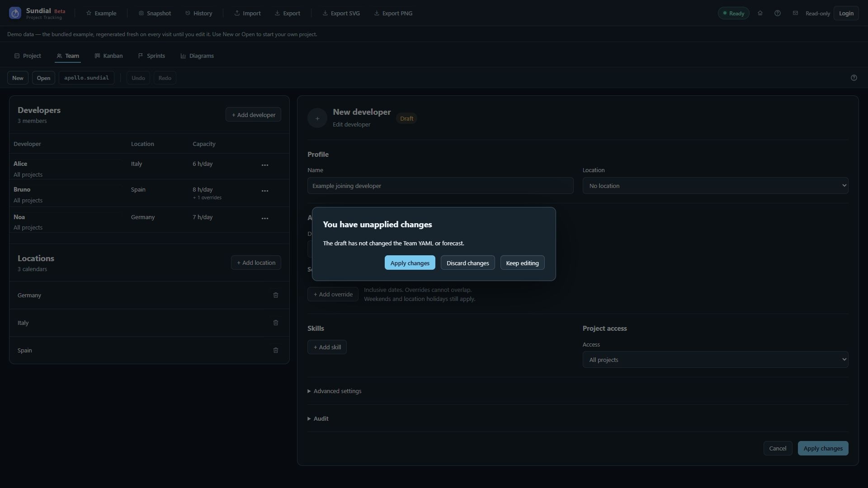Export diagram as PNG
Image resolution: width=868 pixels, height=488 pixels.
(x=393, y=13)
